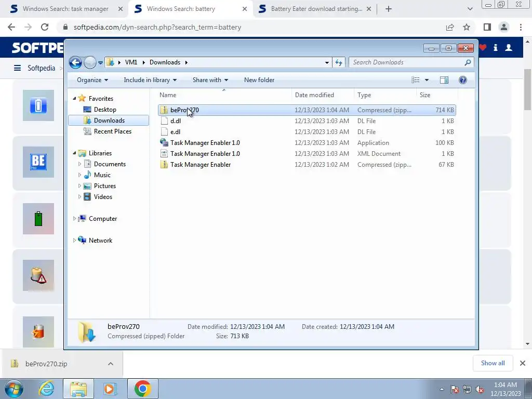Viewport: 532px width, 399px height.
Task: Switch to the Battery Eater download tab
Action: (x=316, y=9)
